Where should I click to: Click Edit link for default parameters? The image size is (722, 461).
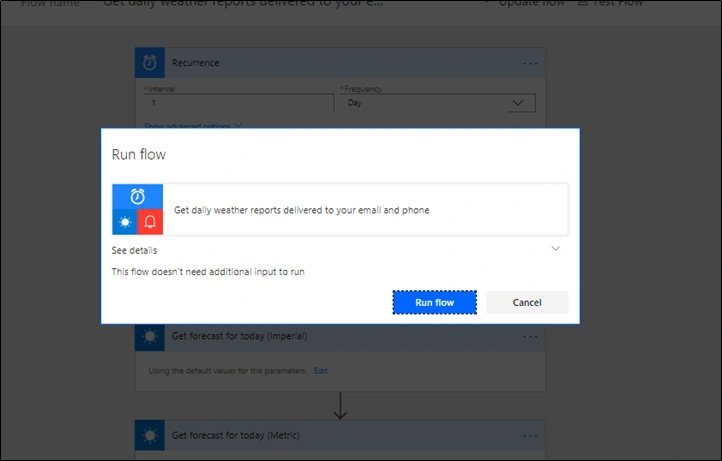coord(320,371)
